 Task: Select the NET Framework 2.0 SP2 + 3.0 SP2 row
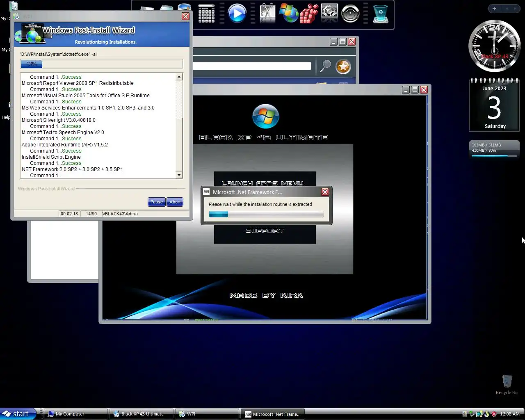(x=72, y=169)
